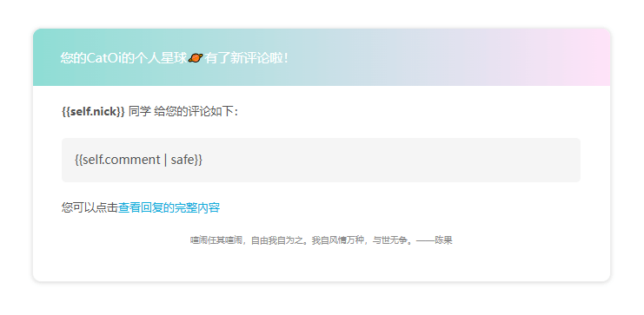Image resolution: width=644 pixels, height=315 pixels.
Task: Click the teal left edge of header banner
Action: (x=45, y=57)
